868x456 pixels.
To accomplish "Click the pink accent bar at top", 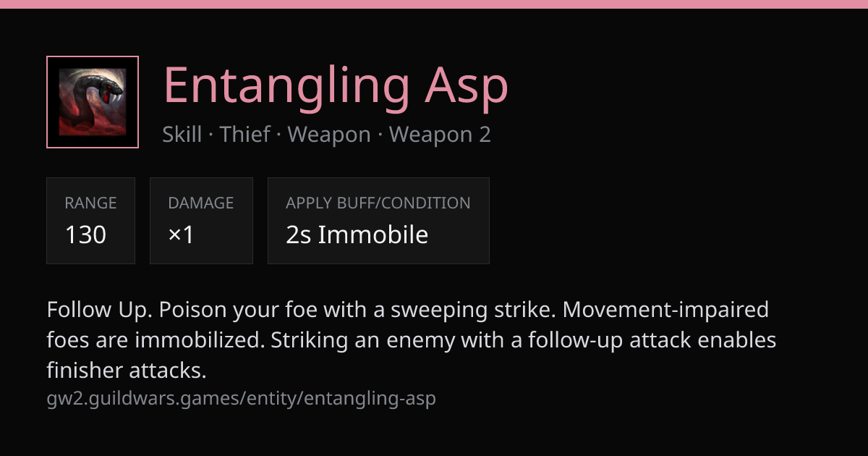I will (x=434, y=4).
